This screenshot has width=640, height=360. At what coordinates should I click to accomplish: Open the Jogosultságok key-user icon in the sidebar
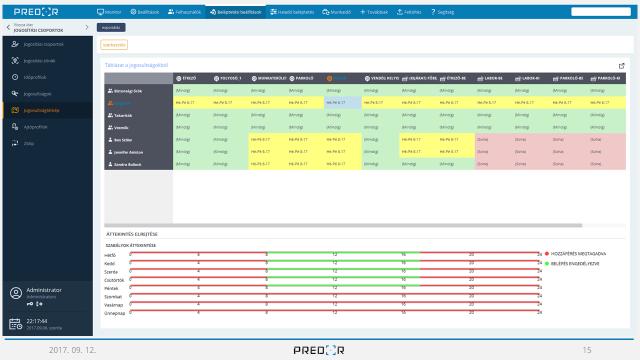[15, 93]
